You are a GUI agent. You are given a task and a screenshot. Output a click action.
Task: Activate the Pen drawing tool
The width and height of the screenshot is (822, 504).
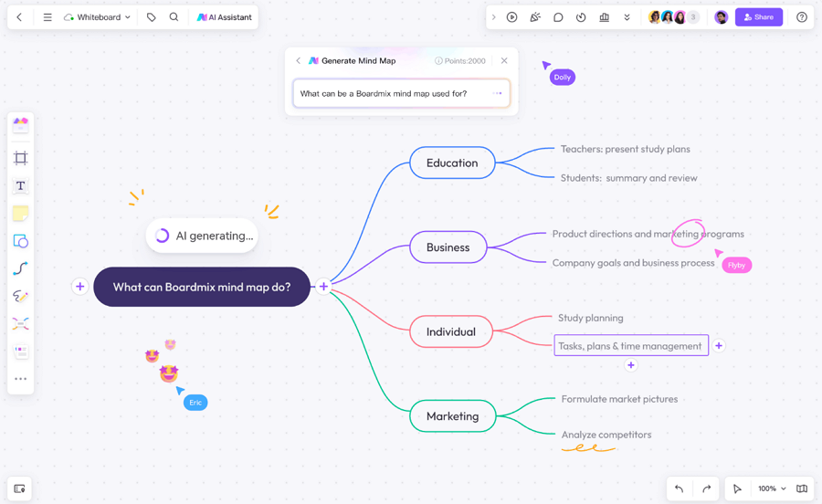[20, 296]
